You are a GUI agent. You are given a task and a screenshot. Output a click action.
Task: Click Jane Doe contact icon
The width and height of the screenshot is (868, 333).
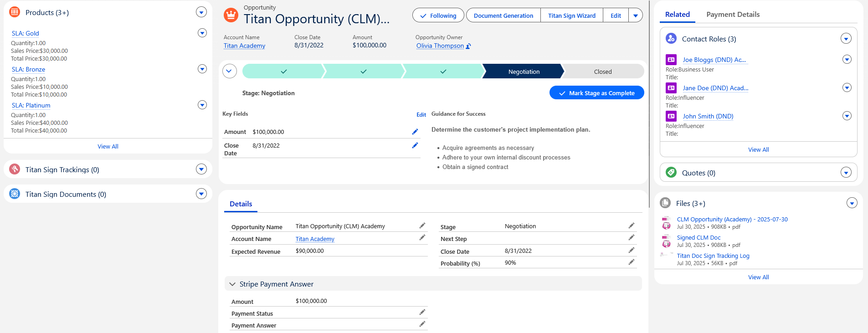(671, 87)
